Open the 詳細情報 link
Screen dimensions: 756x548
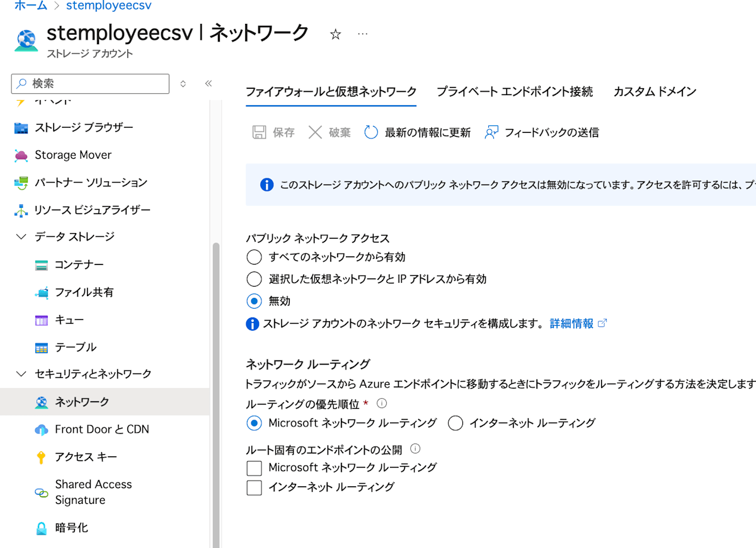572,323
